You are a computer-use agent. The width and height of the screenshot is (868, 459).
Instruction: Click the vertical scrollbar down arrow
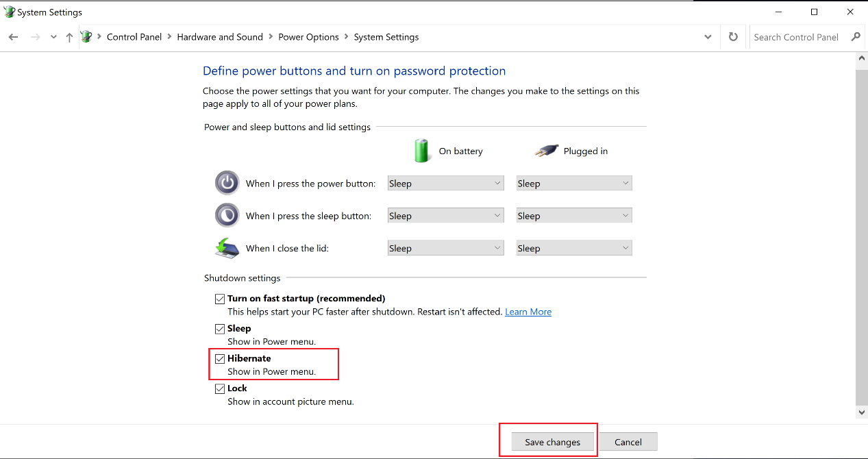pyautogui.click(x=862, y=412)
